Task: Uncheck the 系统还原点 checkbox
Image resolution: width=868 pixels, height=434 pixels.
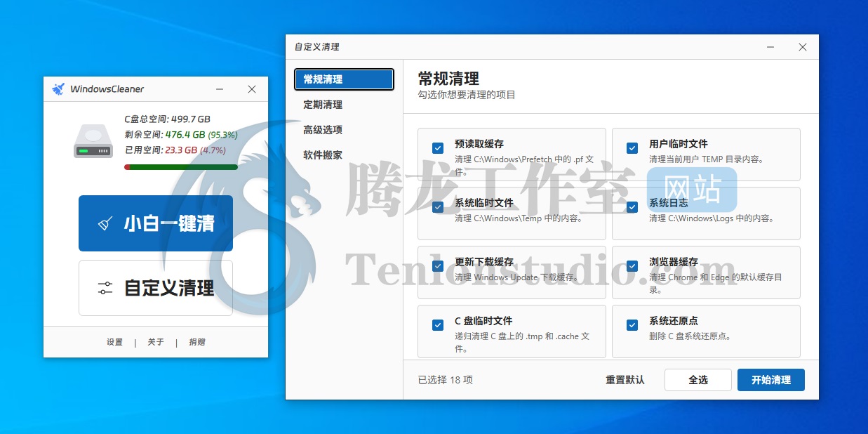Action: coord(632,325)
